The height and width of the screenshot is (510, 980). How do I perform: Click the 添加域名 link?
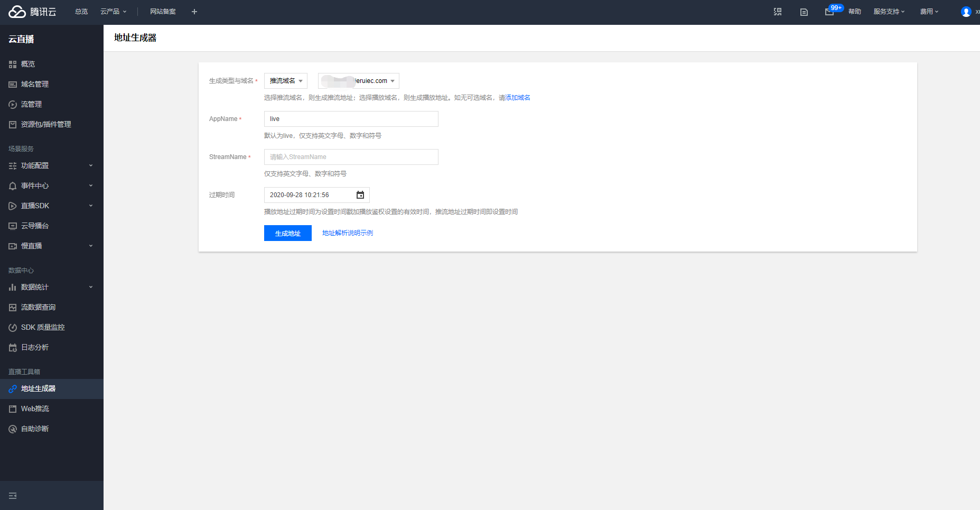click(x=518, y=98)
